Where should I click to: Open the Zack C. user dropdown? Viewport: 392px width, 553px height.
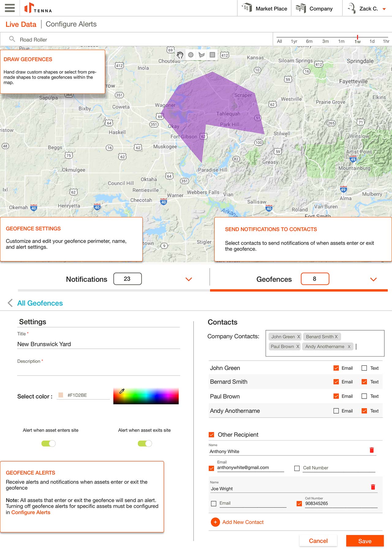[x=384, y=9]
